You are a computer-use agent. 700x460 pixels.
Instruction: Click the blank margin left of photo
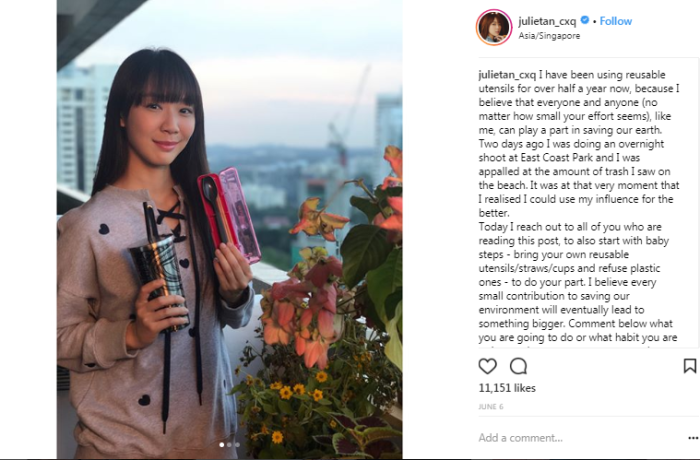28,229
